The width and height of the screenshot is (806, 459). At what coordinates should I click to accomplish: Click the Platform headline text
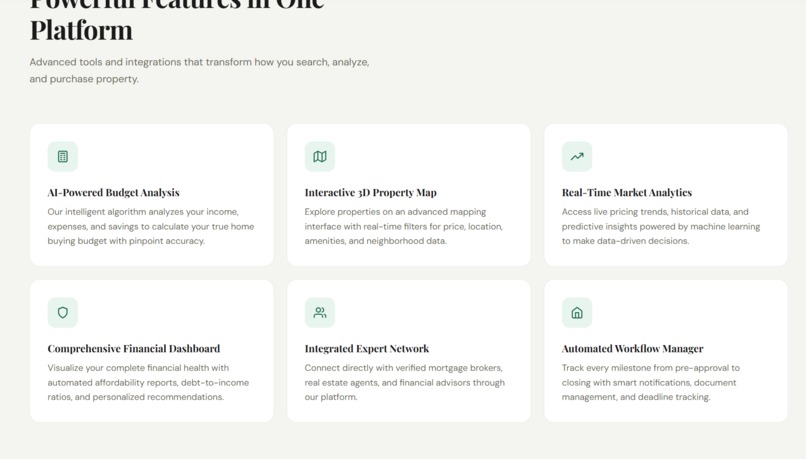(x=81, y=30)
